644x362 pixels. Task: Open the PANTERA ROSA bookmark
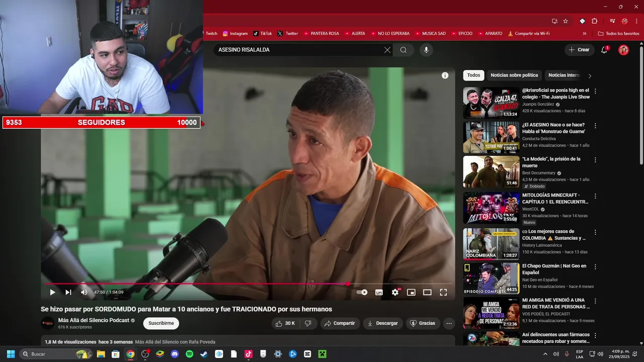pyautogui.click(x=321, y=34)
